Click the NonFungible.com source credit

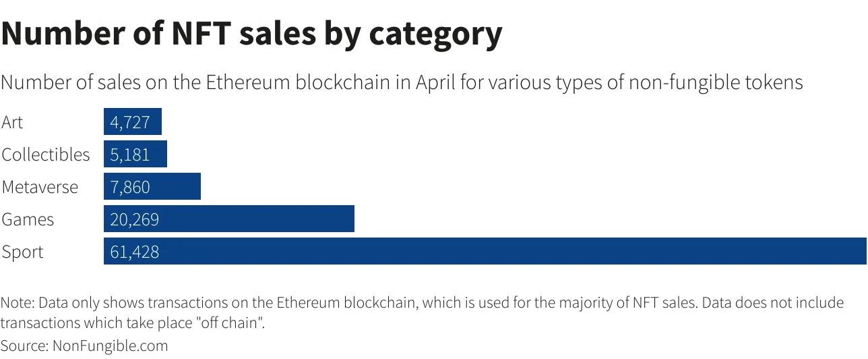point(109,346)
